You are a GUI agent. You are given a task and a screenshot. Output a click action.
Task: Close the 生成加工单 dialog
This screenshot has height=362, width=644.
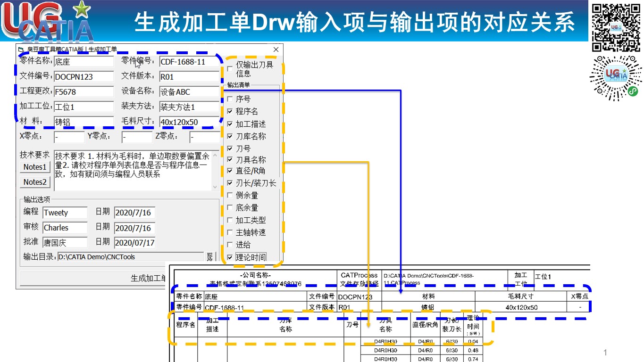[x=276, y=49]
